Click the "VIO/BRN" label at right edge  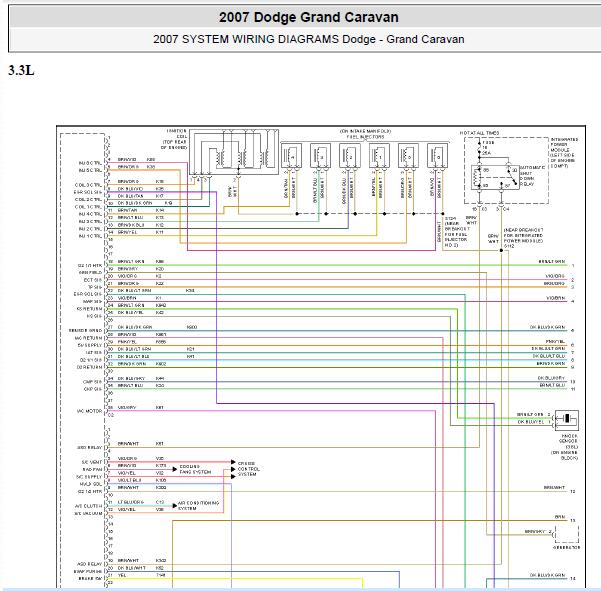(555, 298)
